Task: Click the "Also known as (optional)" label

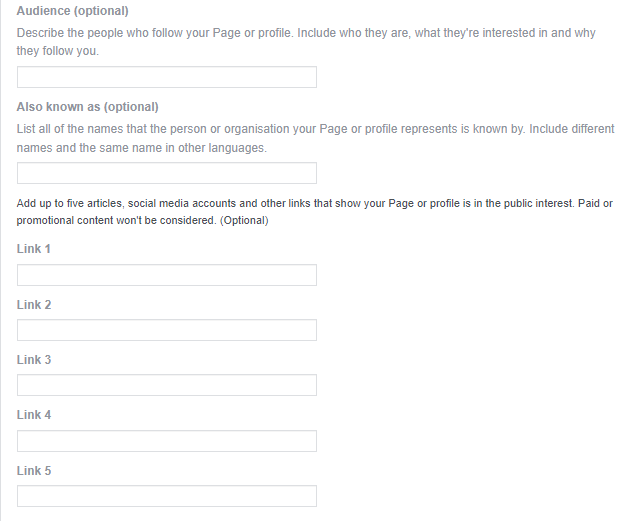Action: 88,107
